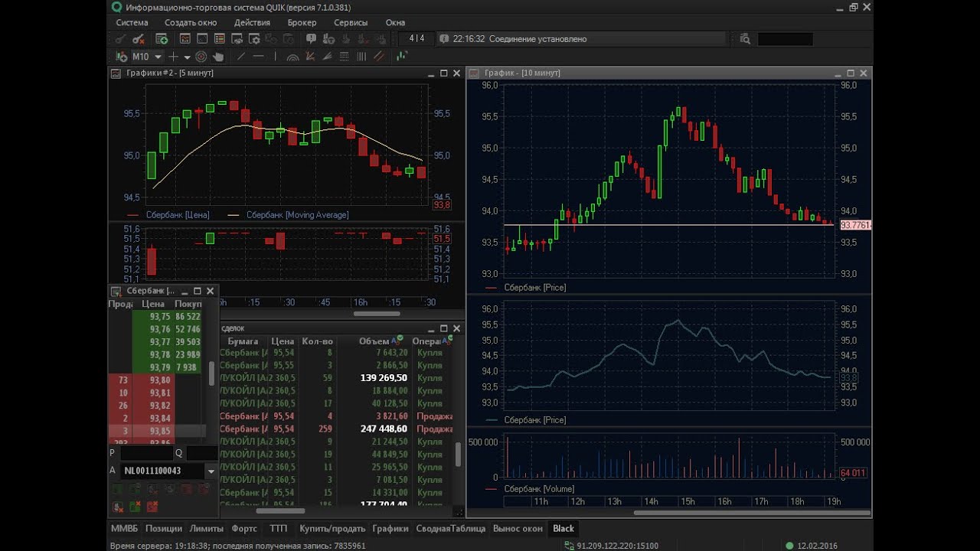This screenshot has width=980, height=551.
Task: Click the filter indicator in Объем column header
Action: (x=397, y=340)
